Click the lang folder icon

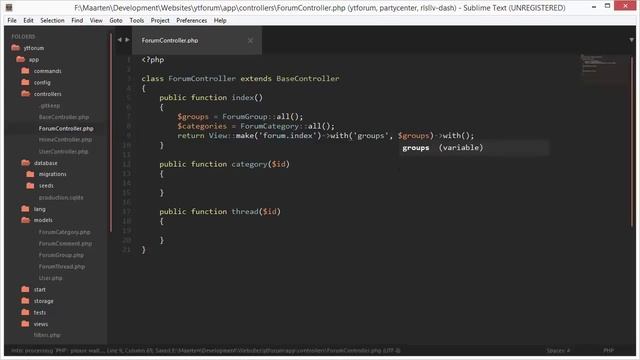tap(25, 209)
